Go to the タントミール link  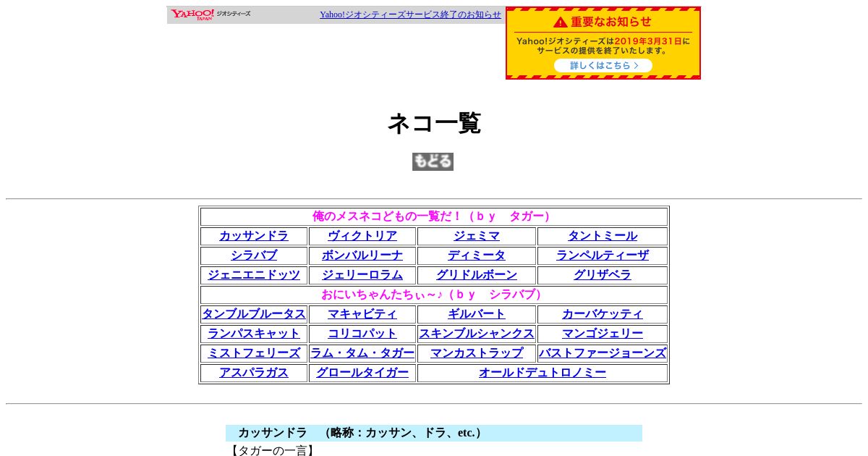pyautogui.click(x=603, y=236)
